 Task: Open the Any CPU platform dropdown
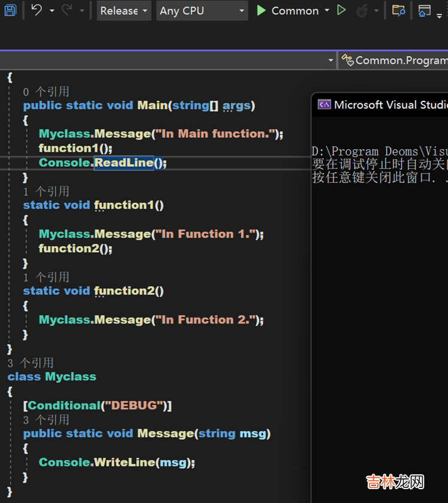202,10
